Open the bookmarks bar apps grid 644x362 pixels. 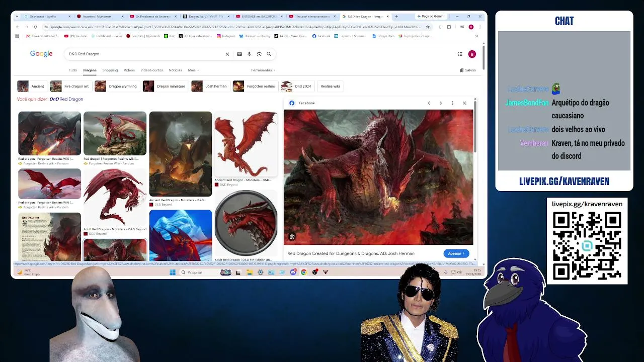tap(17, 36)
